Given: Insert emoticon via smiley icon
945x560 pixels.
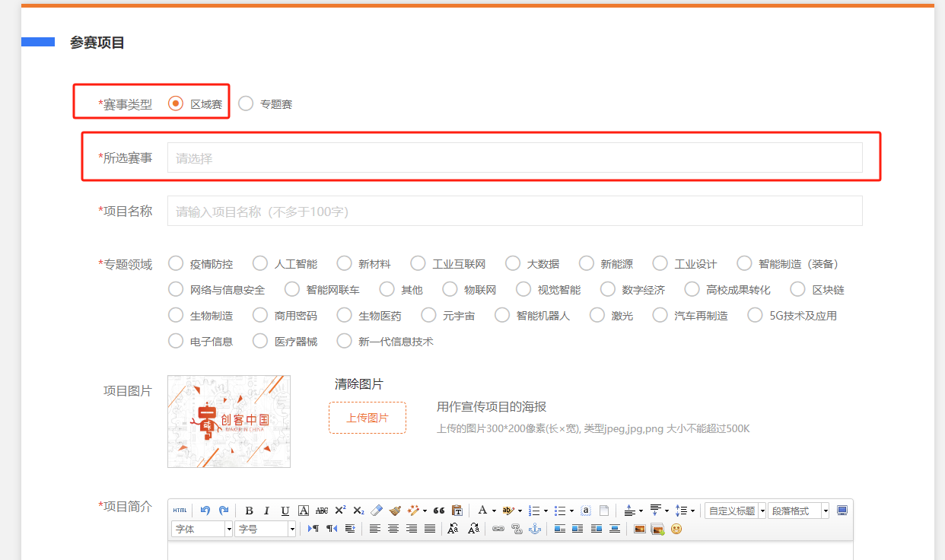Looking at the screenshot, I should [x=676, y=529].
